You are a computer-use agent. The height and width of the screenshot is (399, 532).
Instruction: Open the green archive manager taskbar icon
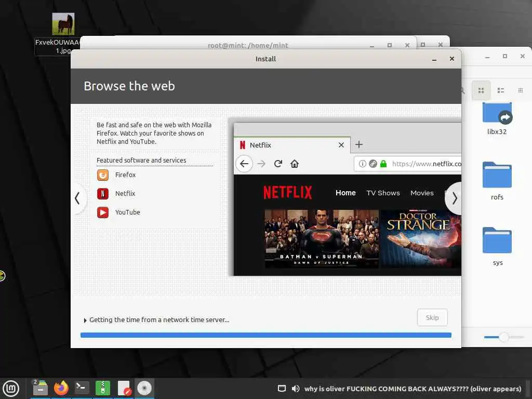coord(102,388)
